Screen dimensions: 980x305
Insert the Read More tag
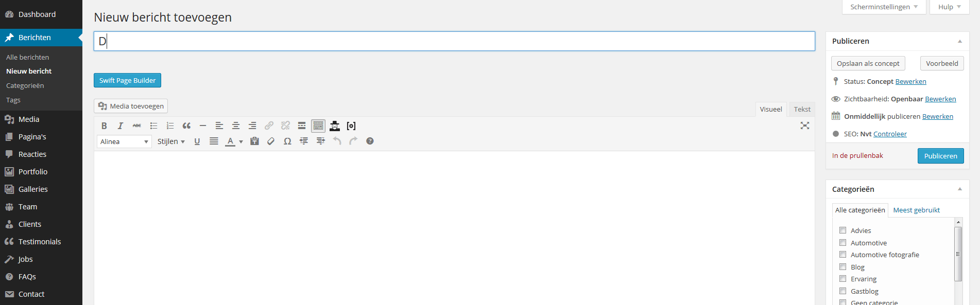tap(302, 125)
